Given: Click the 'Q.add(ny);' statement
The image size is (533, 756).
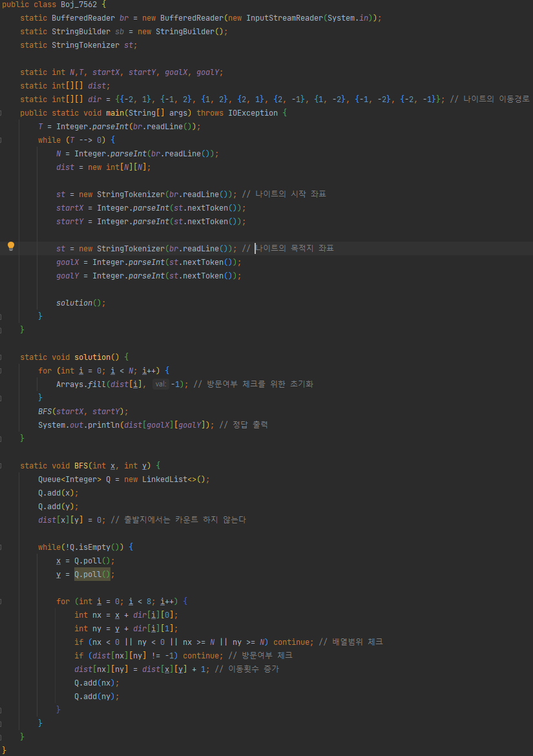Looking at the screenshot, I should pos(97,697).
